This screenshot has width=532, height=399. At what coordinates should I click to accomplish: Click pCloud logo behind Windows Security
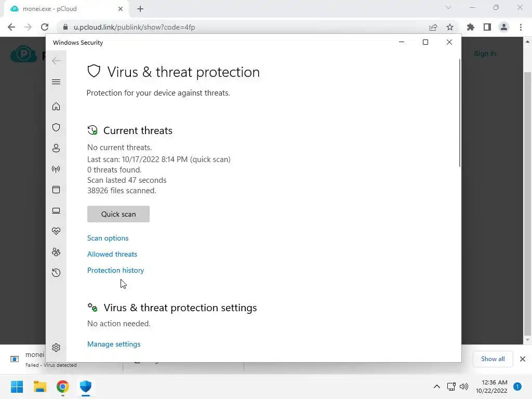(x=23, y=54)
